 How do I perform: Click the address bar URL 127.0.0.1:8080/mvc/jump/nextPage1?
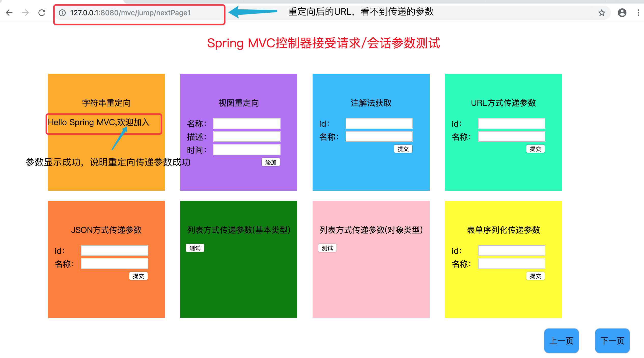tap(130, 13)
